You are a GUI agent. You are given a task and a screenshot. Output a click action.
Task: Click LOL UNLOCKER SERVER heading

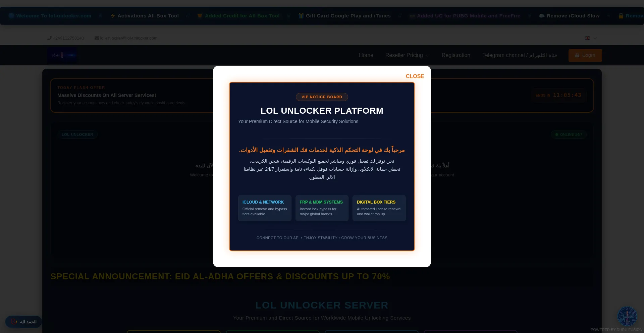(322, 305)
